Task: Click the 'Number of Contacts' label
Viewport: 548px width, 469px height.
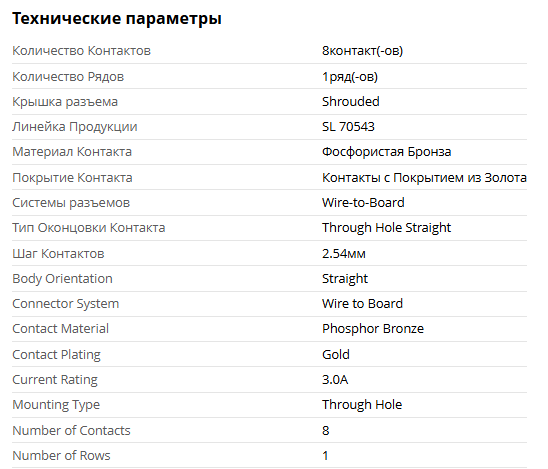Action: tap(71, 431)
